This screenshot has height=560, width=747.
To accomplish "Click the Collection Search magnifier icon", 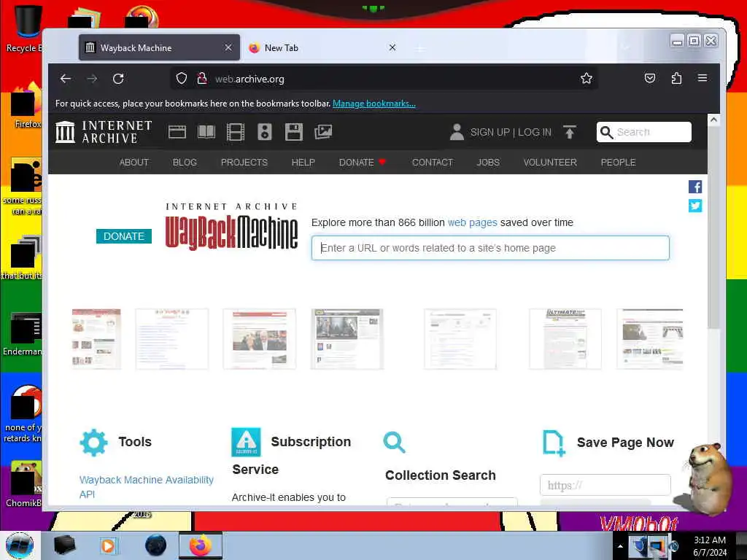I will [x=394, y=443].
